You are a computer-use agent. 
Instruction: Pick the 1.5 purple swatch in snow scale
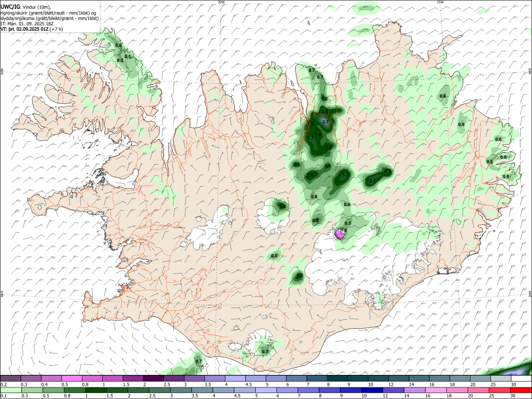click(x=133, y=379)
